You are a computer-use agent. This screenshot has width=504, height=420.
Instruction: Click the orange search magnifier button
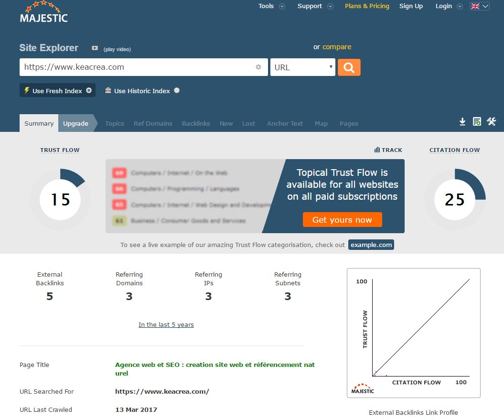point(349,67)
